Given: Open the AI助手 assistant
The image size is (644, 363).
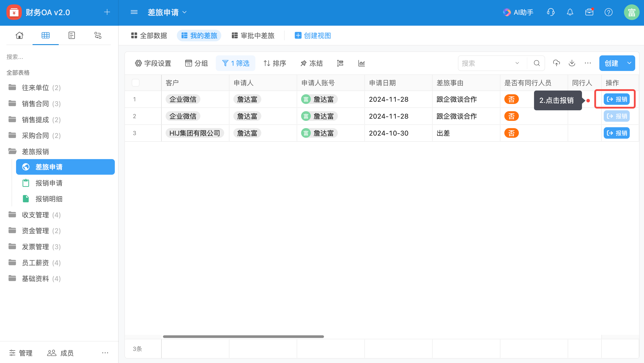Looking at the screenshot, I should [x=518, y=12].
